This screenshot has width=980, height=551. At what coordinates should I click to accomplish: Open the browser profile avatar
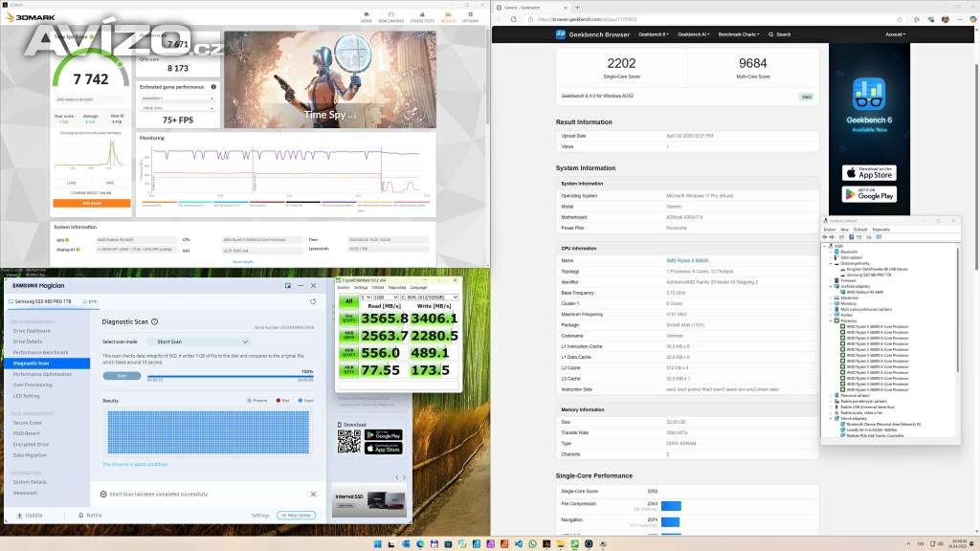945,19
